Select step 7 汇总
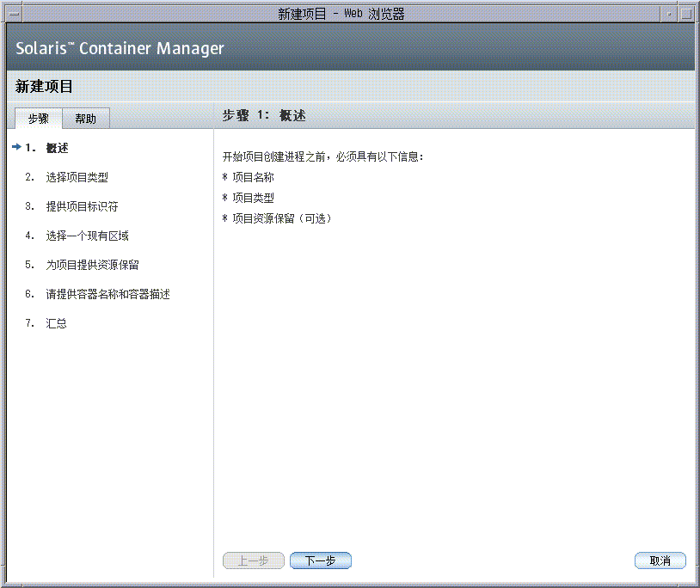The width and height of the screenshot is (700, 588). (56, 323)
